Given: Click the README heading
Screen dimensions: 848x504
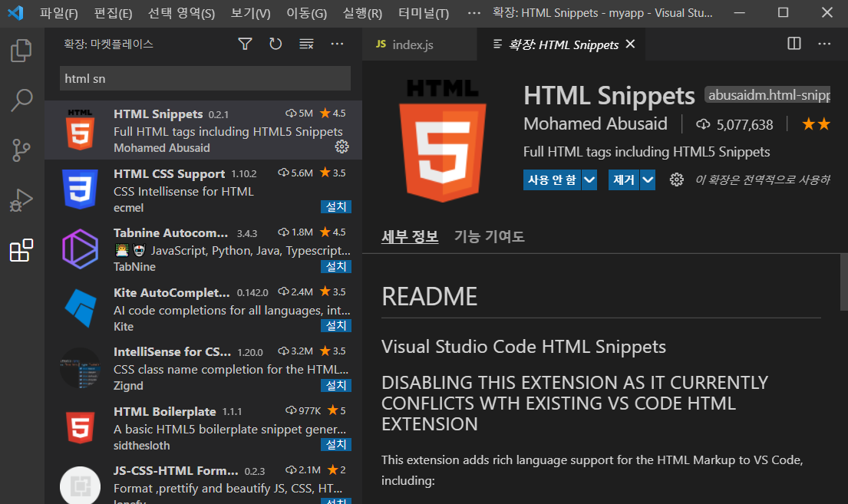Looking at the screenshot, I should pos(430,296).
